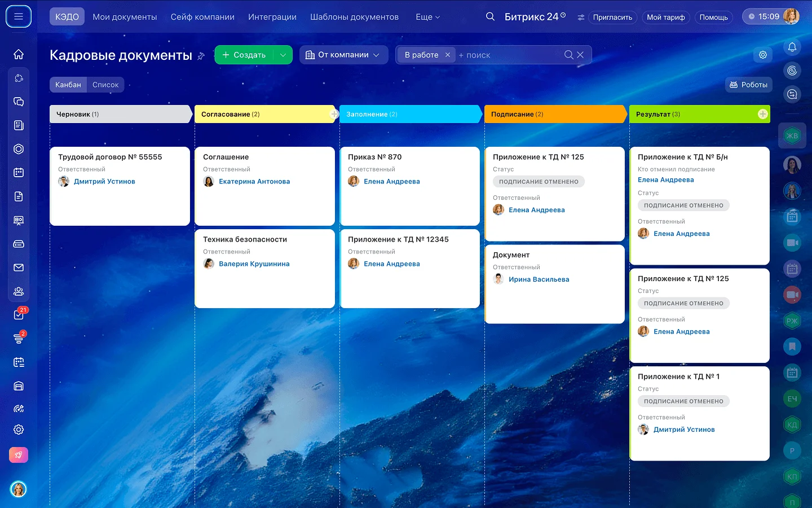Viewport: 812px width, 508px height.
Task: Go to Мои документы
Action: pos(125,17)
